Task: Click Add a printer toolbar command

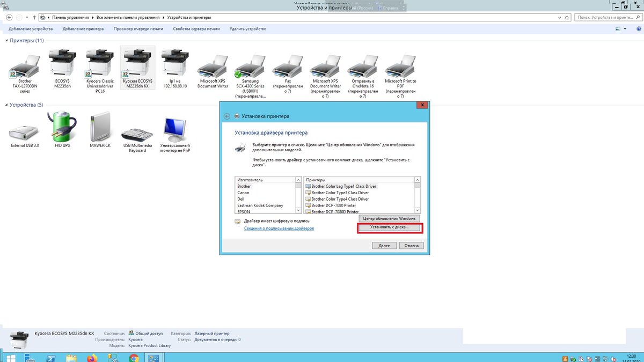Action: point(83,29)
